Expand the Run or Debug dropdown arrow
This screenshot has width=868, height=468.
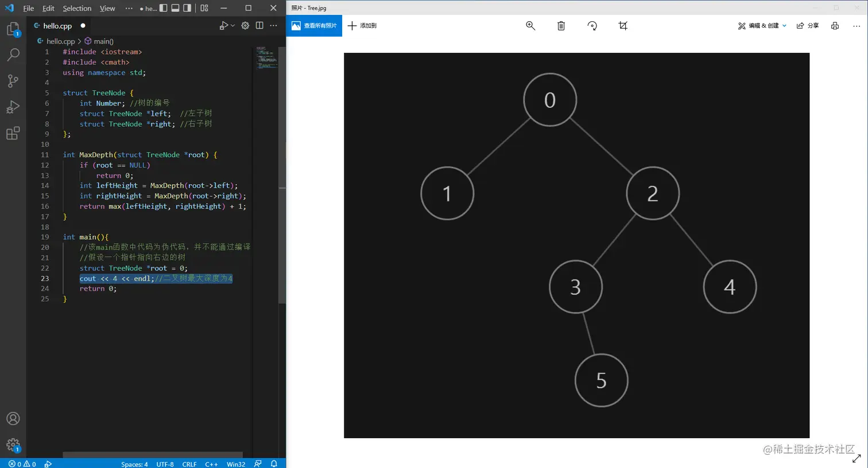232,25
